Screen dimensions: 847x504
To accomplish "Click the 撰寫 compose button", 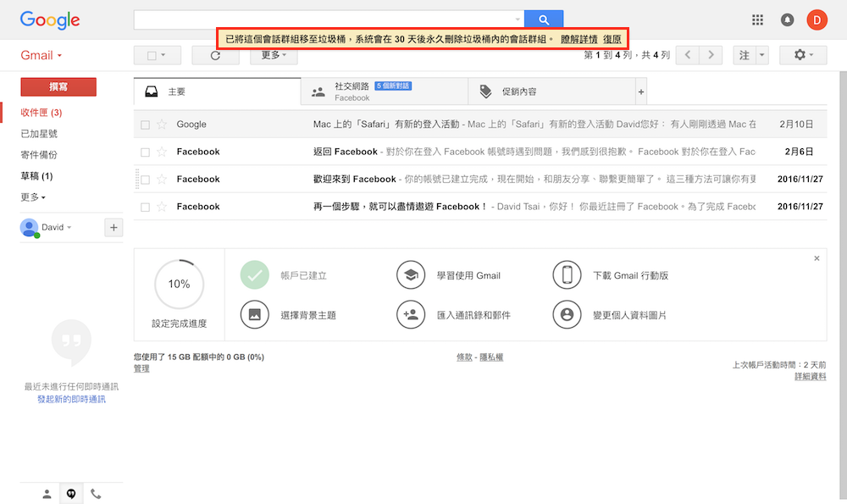I will [x=58, y=86].
